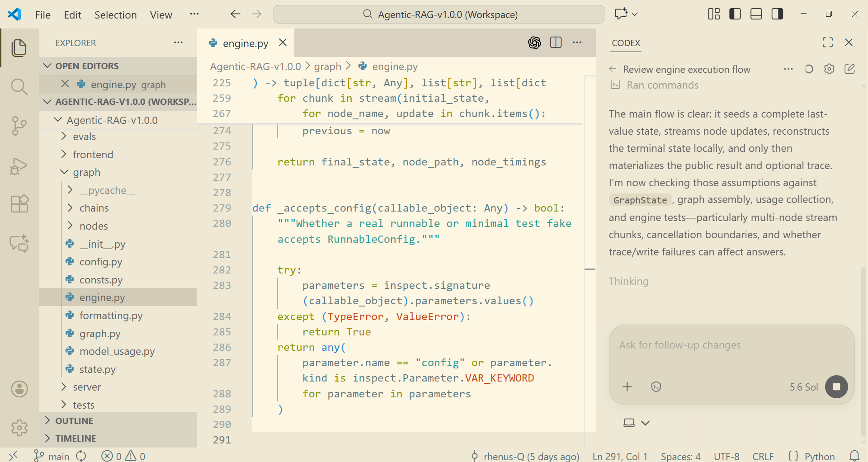Show more menu bar items ellipsis
Image resolution: width=868 pixels, height=462 pixels.
tap(194, 14)
